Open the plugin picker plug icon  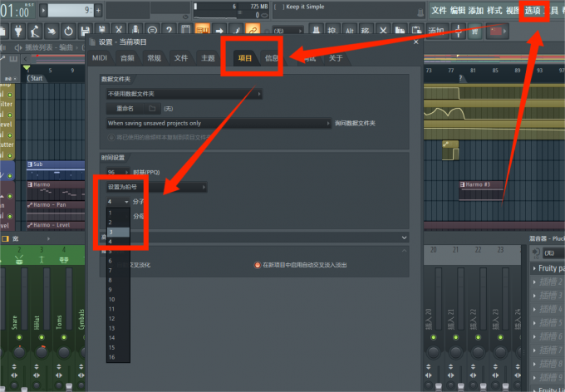[18, 32]
